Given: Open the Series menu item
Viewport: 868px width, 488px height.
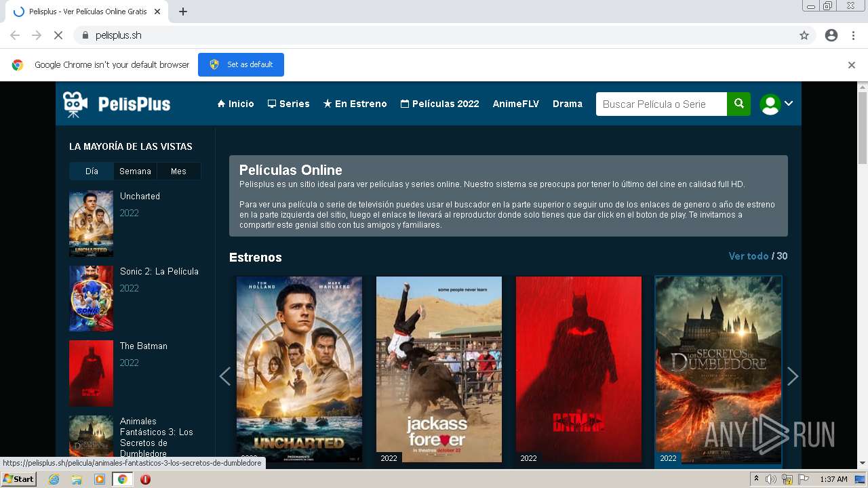Looking at the screenshot, I should point(288,104).
